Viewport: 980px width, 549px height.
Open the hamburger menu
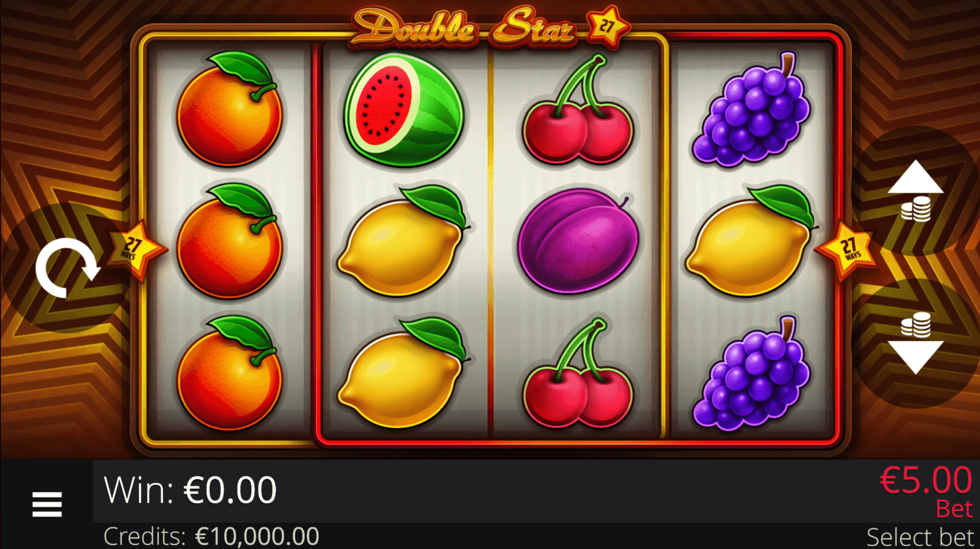(47, 504)
